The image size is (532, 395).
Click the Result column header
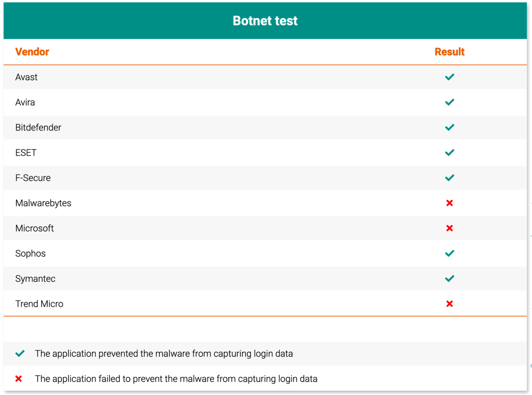(449, 52)
